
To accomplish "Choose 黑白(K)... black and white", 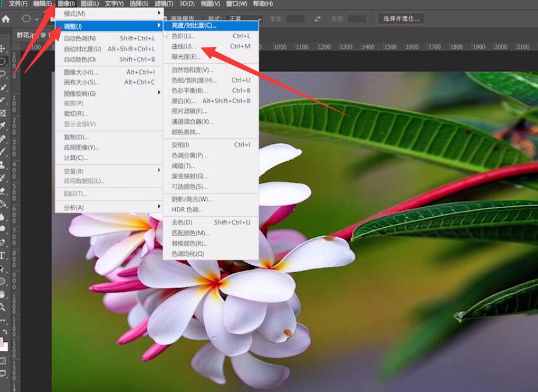I will 210,101.
